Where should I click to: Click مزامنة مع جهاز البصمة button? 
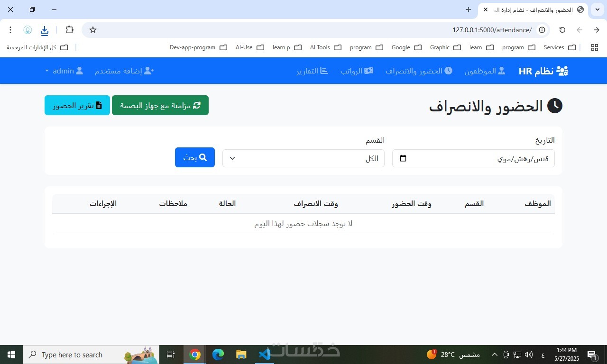click(x=160, y=105)
